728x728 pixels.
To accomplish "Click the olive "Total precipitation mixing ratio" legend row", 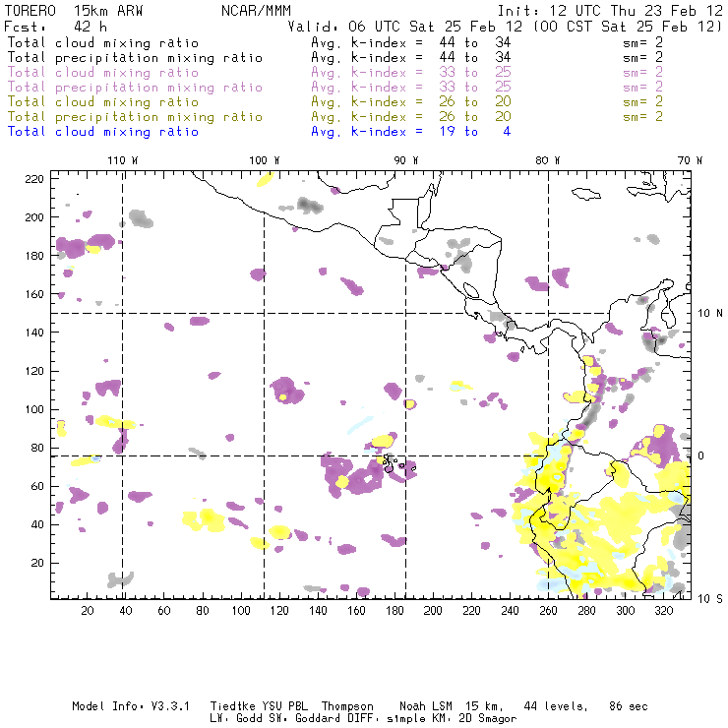I will tap(334, 116).
